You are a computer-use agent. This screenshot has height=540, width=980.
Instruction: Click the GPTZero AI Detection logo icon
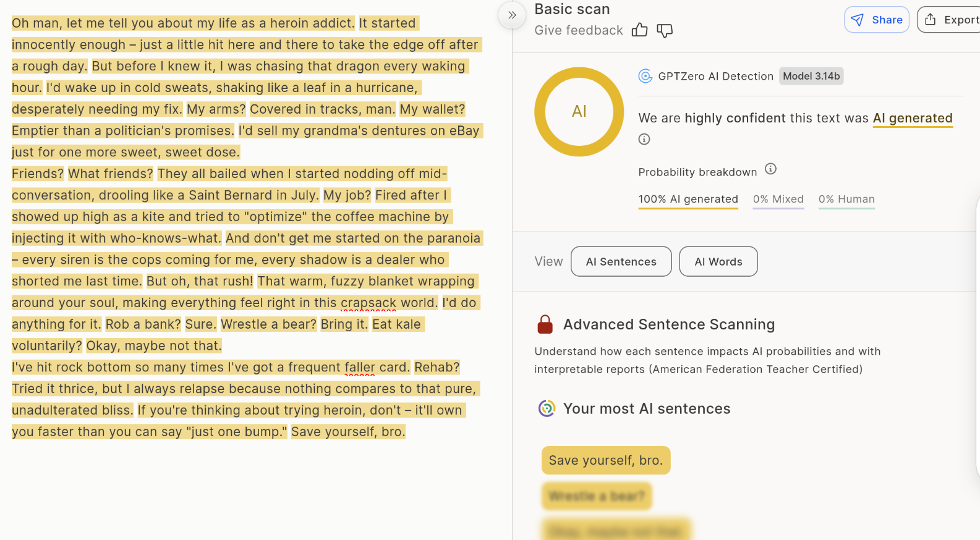[646, 76]
